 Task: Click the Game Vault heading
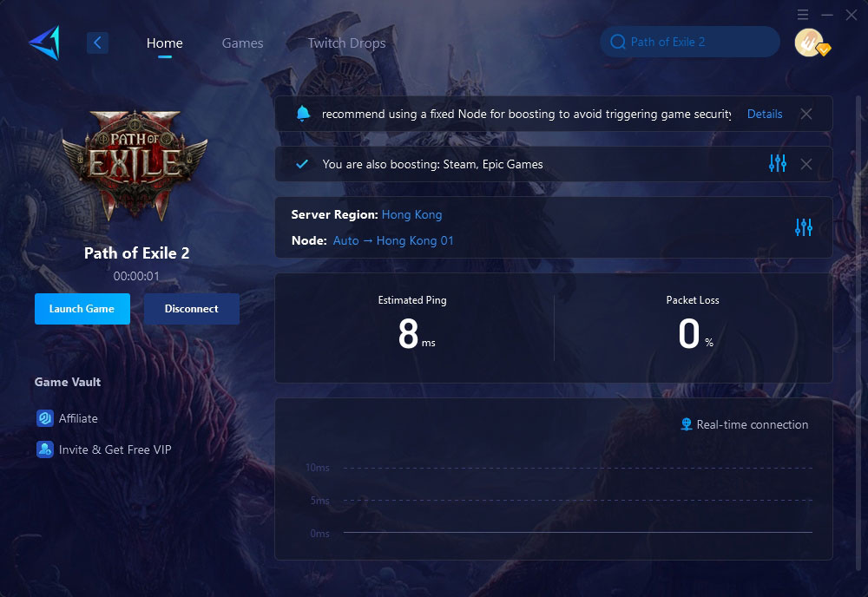(x=68, y=382)
